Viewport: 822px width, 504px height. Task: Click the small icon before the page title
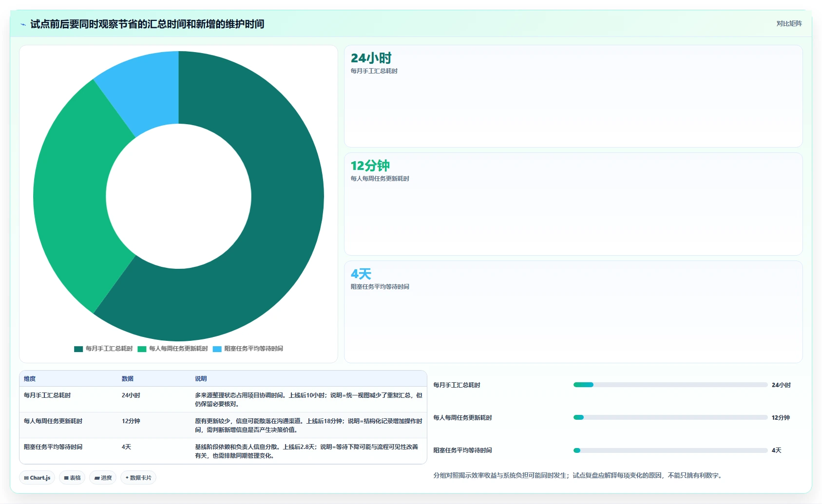click(x=23, y=24)
